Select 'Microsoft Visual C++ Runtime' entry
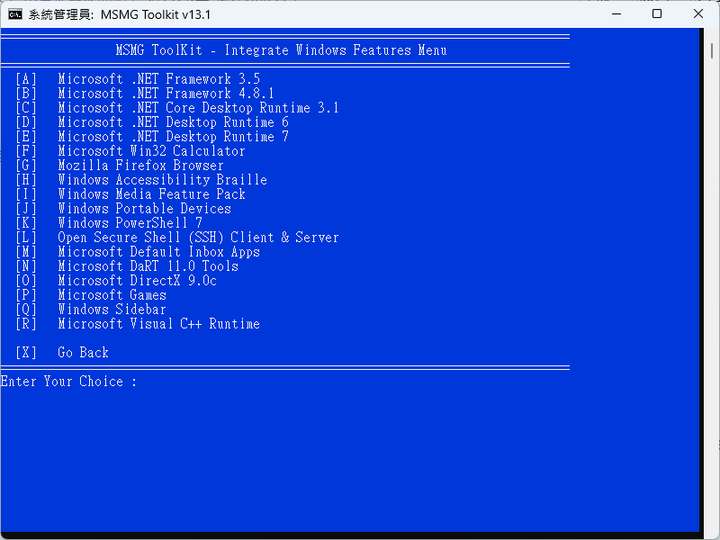This screenshot has height=540, width=720. pos(159,324)
